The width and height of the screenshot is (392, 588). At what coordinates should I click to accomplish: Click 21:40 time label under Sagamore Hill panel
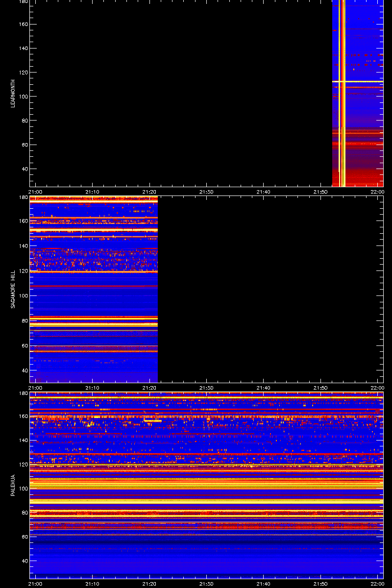[x=264, y=388]
